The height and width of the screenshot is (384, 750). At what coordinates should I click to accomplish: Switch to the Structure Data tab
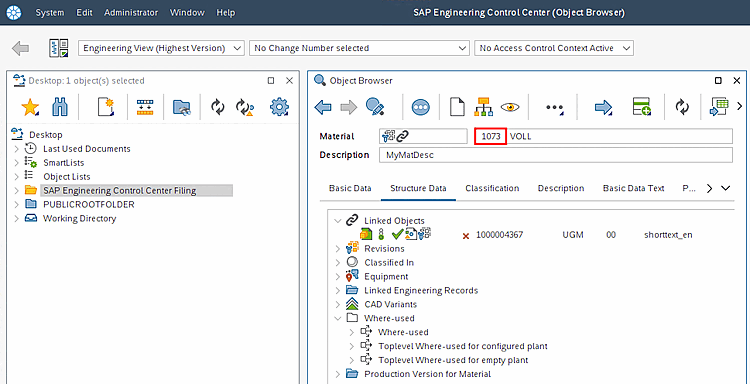pos(418,188)
